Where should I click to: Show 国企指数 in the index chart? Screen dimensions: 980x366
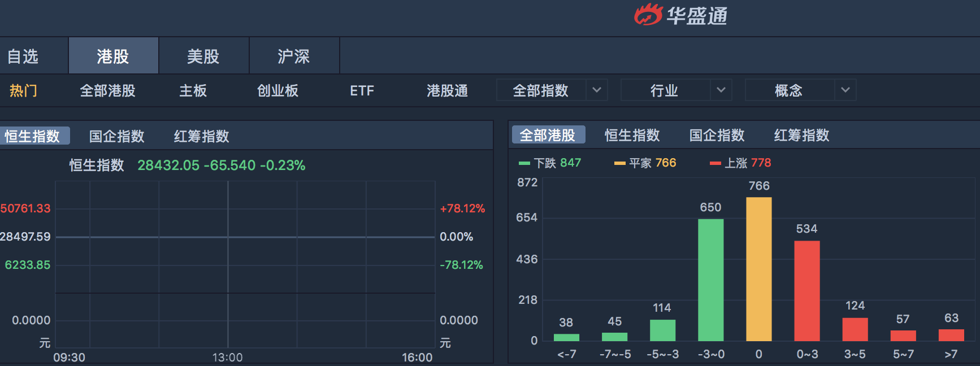click(117, 136)
